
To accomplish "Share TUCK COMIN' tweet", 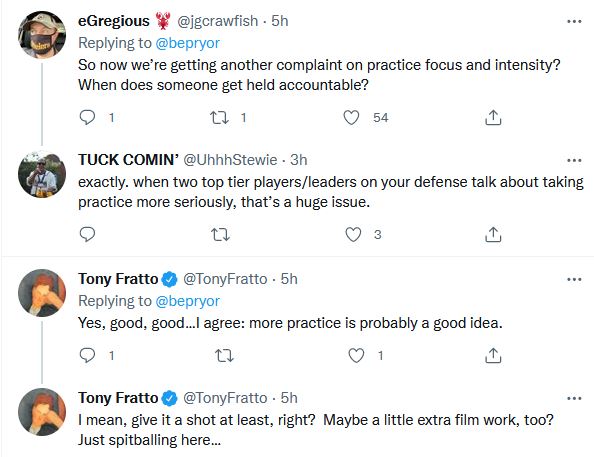I will (x=493, y=235).
